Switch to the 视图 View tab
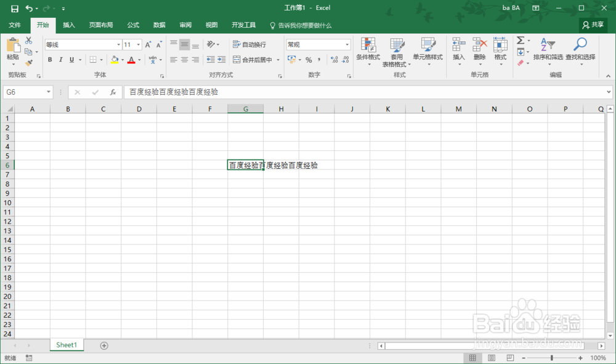 [x=211, y=25]
